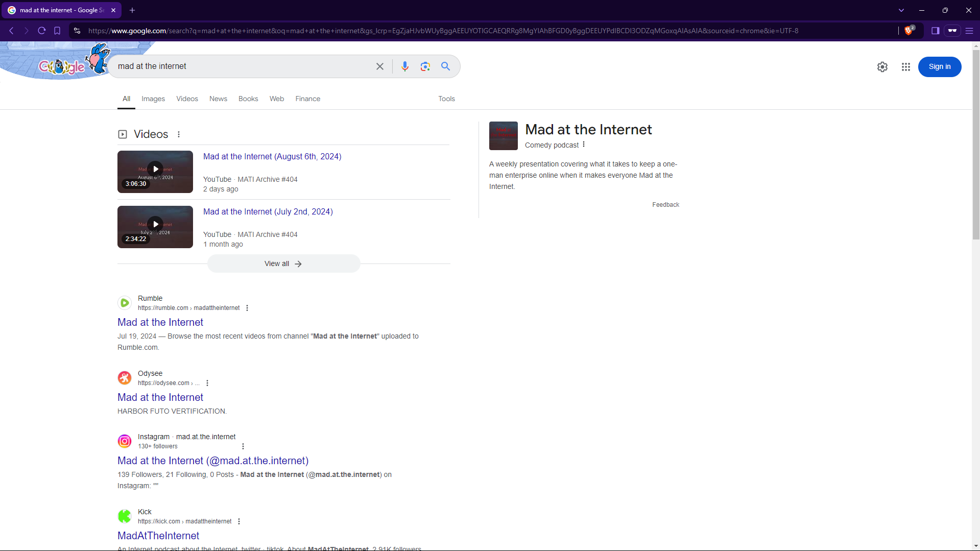Open a new tab with the plus icon
Viewport: 980px width, 551px height.
pos(132,10)
